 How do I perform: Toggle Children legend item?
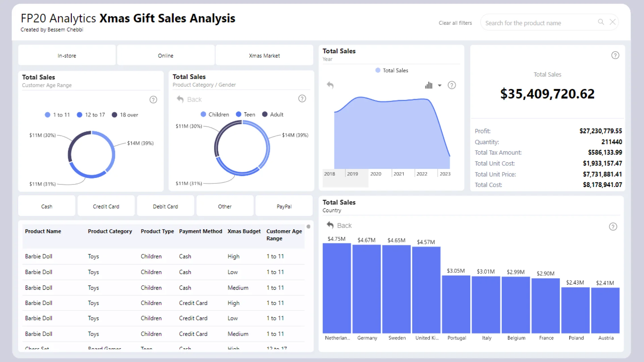pos(215,114)
